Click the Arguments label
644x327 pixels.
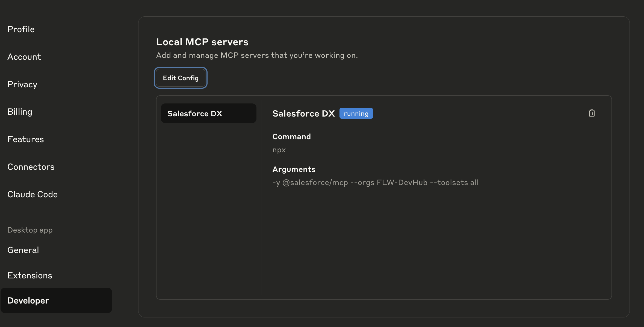tap(294, 170)
